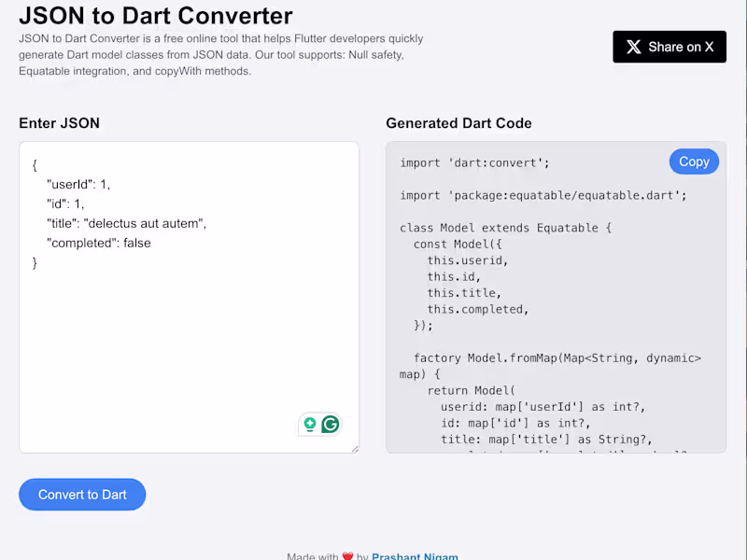Screen dimensions: 747x560
Task: Place cursor on the "userId": 1 line
Action: 78,184
